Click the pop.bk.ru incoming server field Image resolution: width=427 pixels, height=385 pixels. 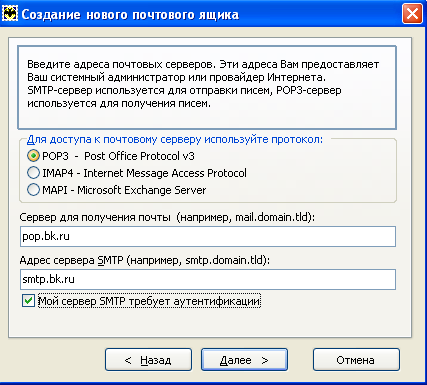click(208, 236)
